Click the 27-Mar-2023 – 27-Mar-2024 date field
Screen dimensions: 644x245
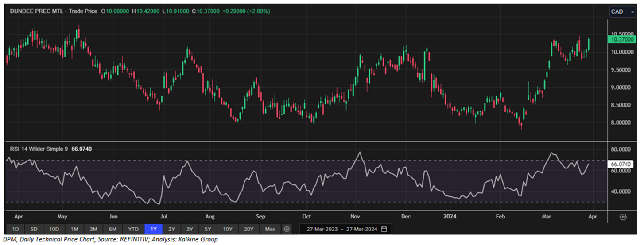click(x=339, y=229)
